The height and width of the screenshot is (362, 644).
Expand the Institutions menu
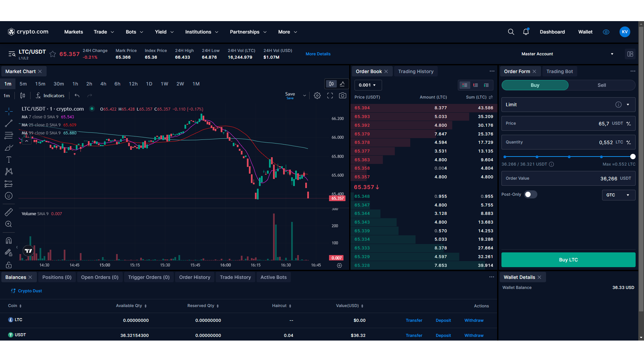[x=202, y=32]
